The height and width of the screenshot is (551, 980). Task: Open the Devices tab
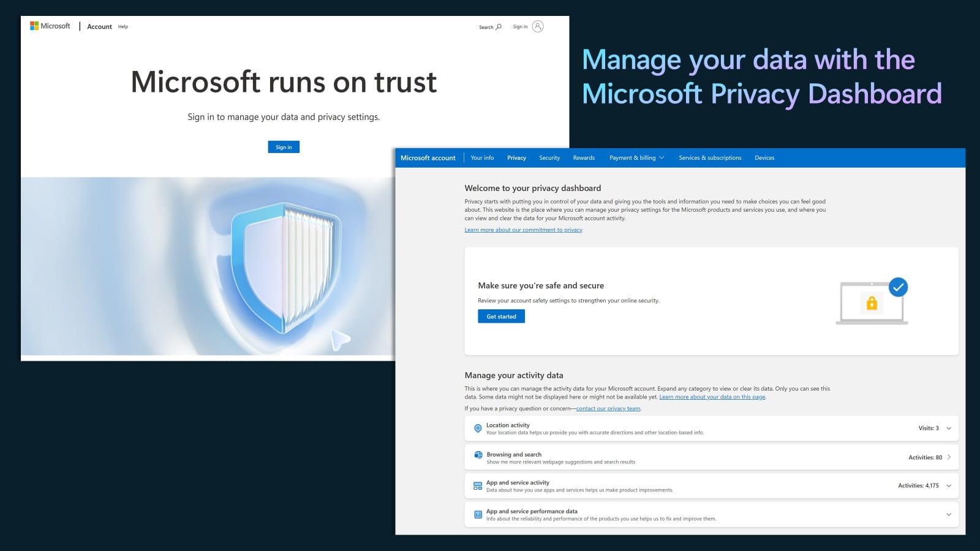point(764,158)
